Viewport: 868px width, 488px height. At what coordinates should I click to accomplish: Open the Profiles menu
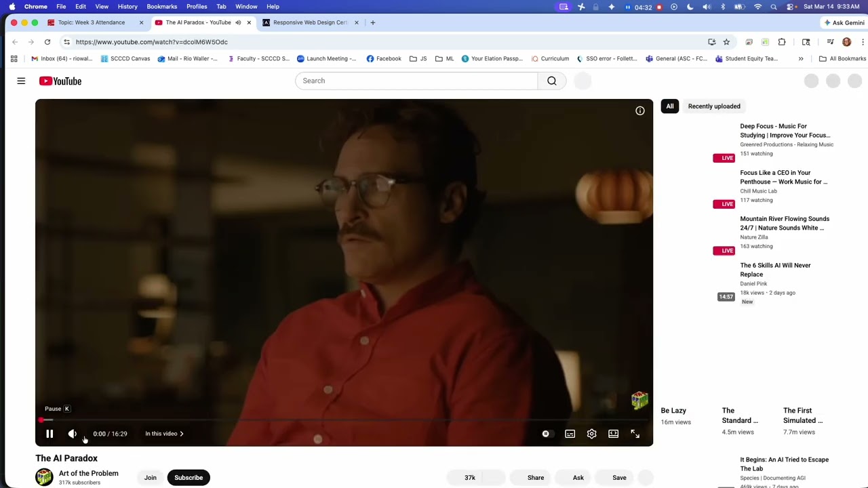click(197, 7)
